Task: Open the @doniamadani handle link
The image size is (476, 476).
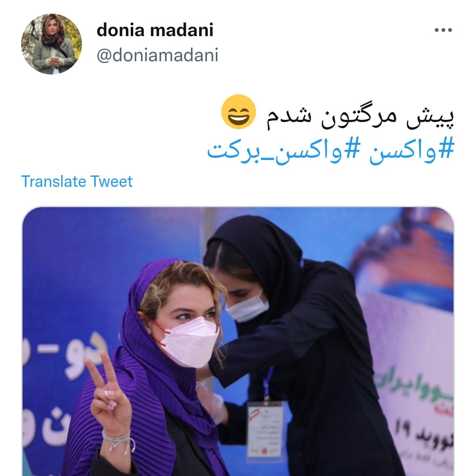Action: 157,55
